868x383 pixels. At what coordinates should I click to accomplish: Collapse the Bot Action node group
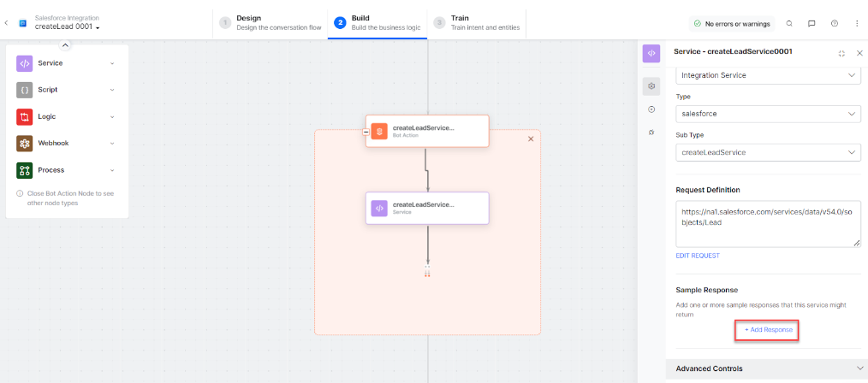point(366,132)
